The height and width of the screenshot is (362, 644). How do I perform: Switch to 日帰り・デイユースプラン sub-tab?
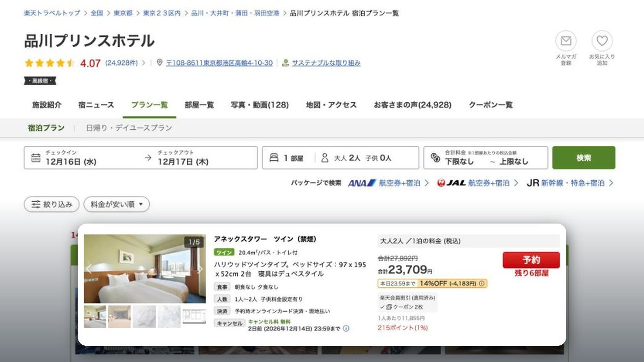pyautogui.click(x=129, y=128)
